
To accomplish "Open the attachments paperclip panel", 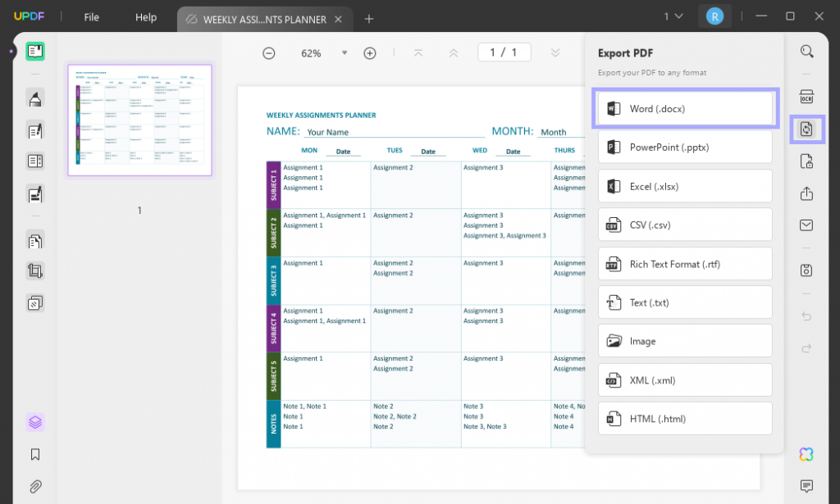I will [35, 486].
